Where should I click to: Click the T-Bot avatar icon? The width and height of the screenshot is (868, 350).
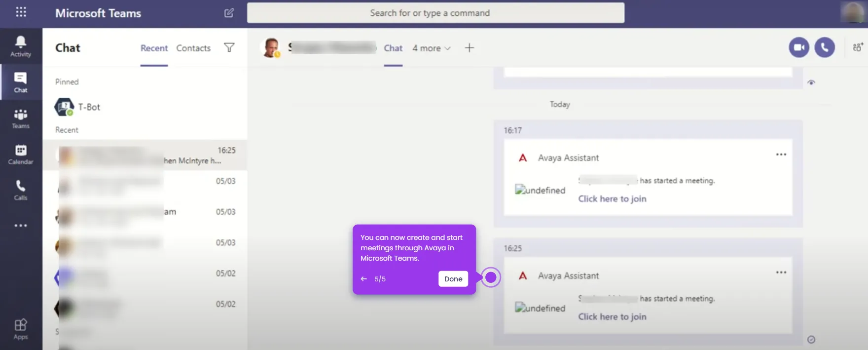pos(64,107)
